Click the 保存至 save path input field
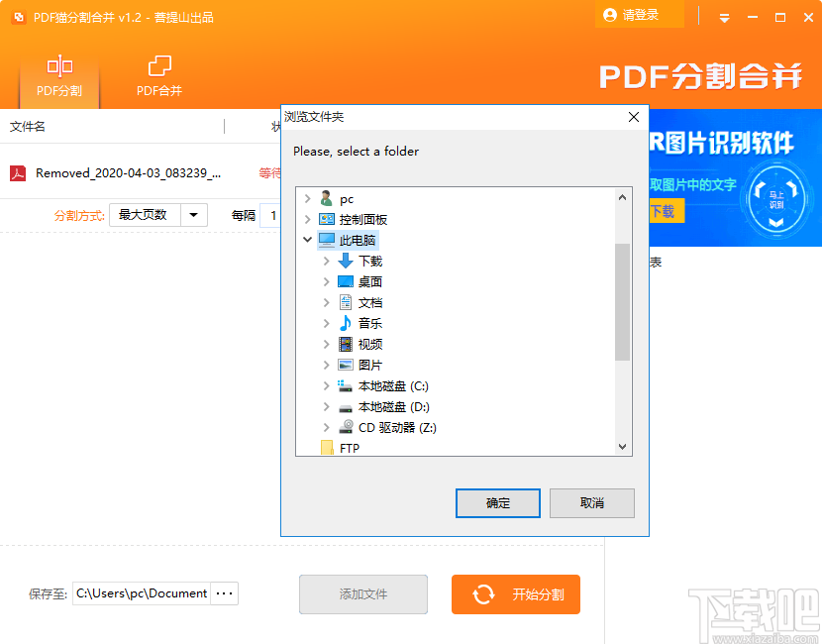The height and width of the screenshot is (644, 822). (x=144, y=594)
